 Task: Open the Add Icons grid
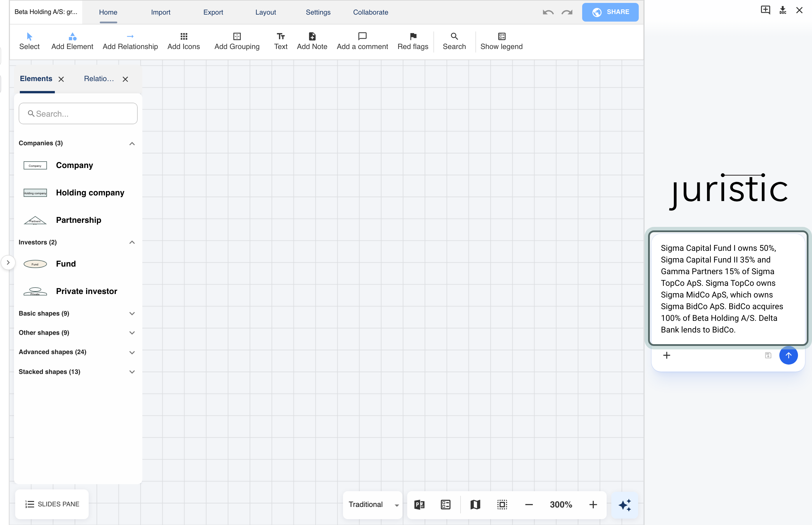(184, 41)
